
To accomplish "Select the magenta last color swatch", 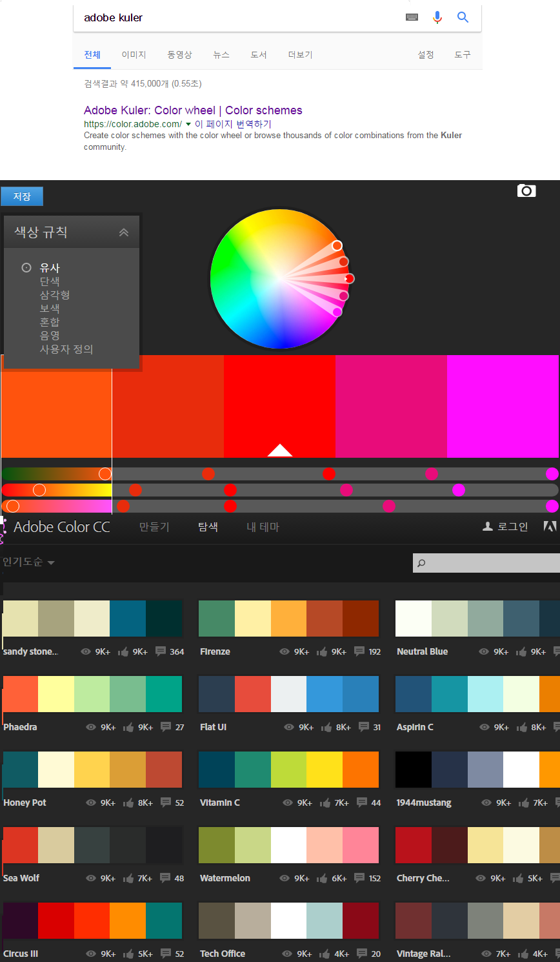I will (x=503, y=406).
